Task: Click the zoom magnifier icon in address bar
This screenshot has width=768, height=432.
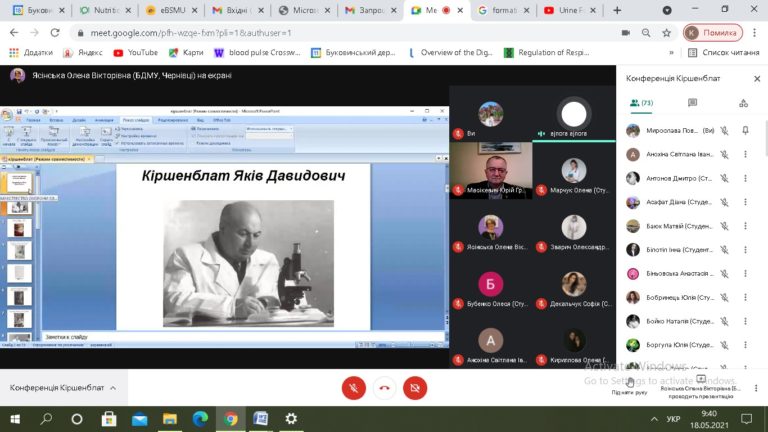Action: click(646, 33)
